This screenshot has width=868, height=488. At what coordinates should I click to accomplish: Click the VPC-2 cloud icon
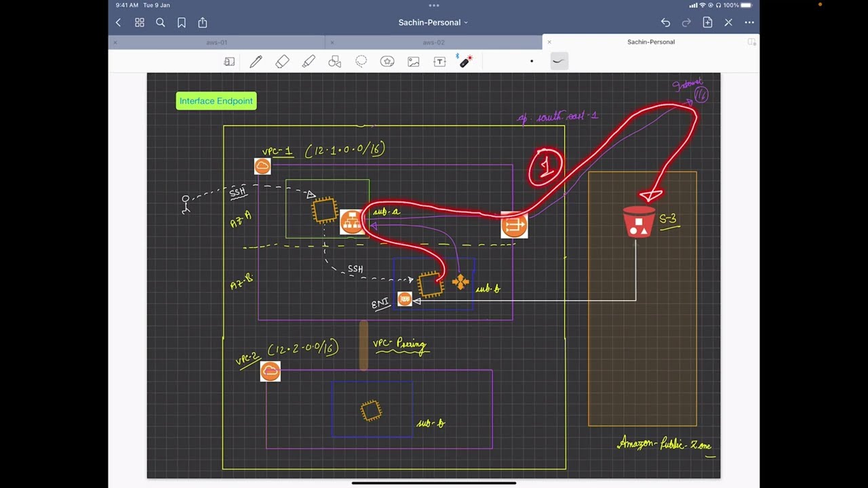pyautogui.click(x=270, y=371)
